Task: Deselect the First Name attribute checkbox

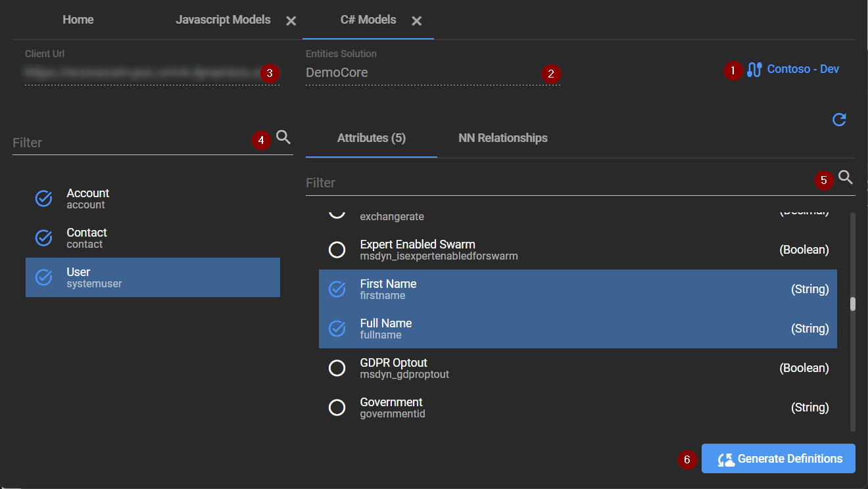Action: click(337, 289)
